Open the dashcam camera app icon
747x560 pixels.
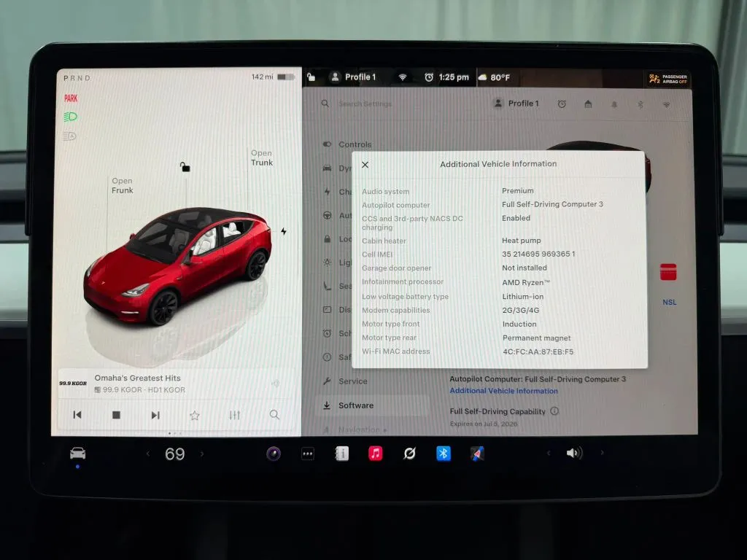coord(274,454)
